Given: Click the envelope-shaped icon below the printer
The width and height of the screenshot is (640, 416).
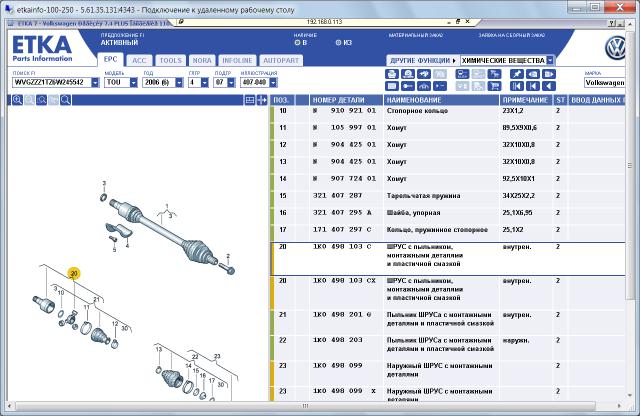Looking at the screenshot, I should click(x=392, y=86).
